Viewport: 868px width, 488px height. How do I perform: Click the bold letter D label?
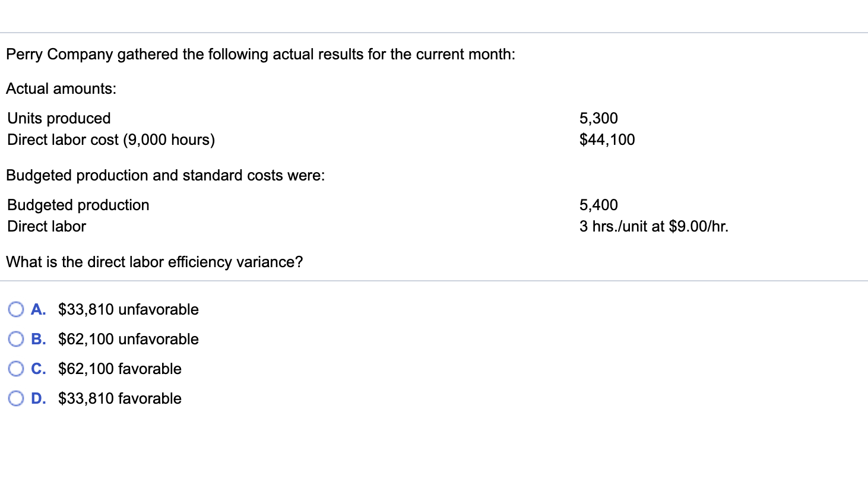[38, 398]
